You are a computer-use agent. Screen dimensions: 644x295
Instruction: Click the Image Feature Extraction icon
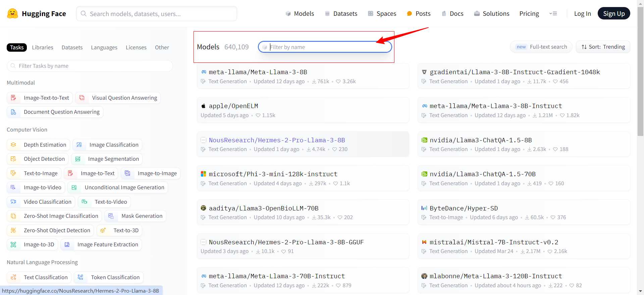tap(67, 244)
